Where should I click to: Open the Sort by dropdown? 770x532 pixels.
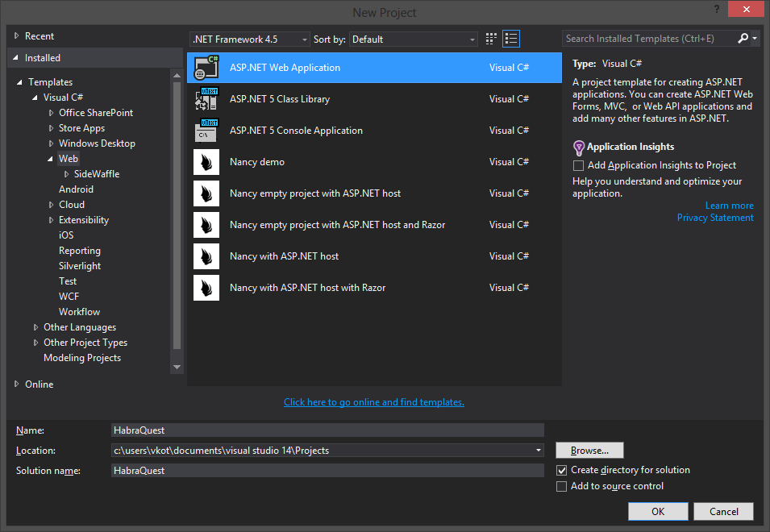coord(413,39)
